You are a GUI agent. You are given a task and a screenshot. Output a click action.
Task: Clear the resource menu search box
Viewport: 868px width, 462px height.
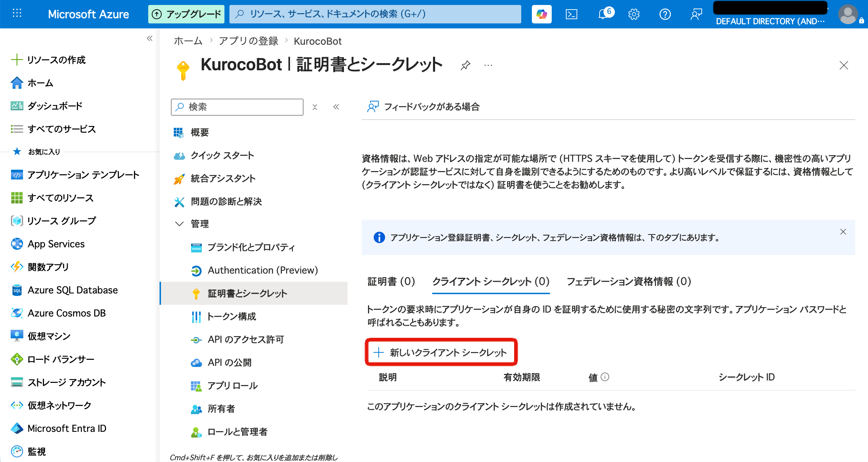(x=315, y=107)
